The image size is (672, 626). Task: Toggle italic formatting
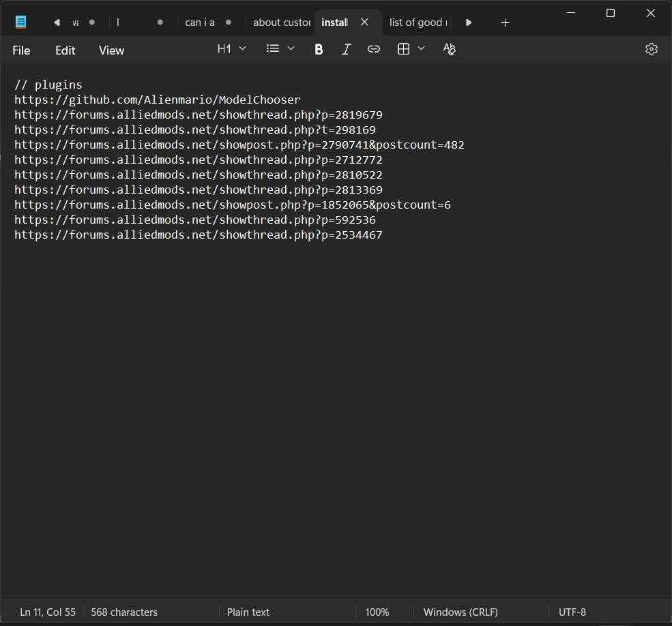[346, 49]
